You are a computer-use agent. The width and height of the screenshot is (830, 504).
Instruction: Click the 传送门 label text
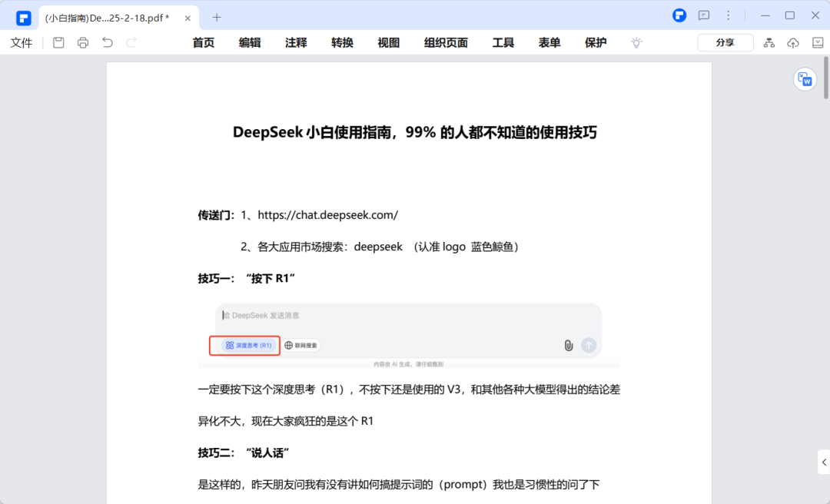pos(216,215)
